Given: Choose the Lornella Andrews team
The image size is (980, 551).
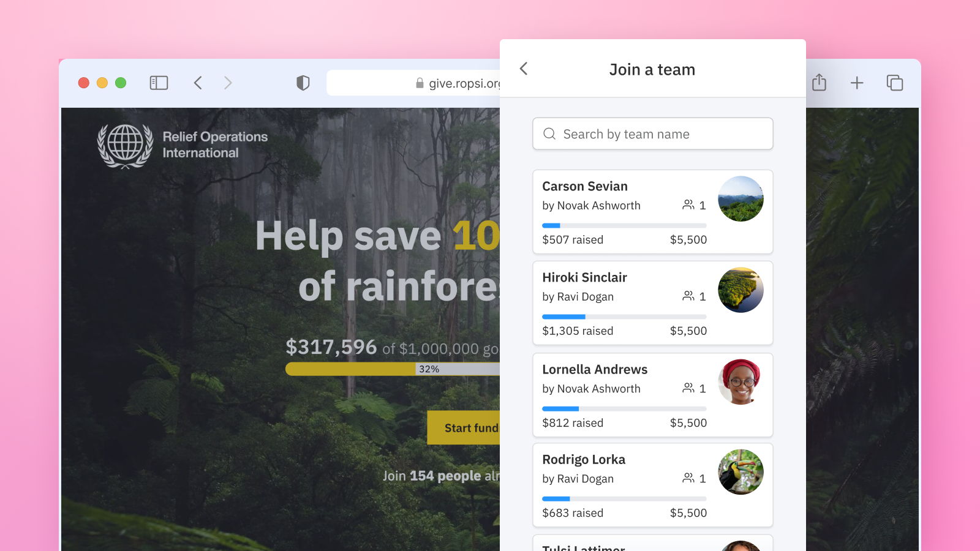Looking at the screenshot, I should point(625,395).
